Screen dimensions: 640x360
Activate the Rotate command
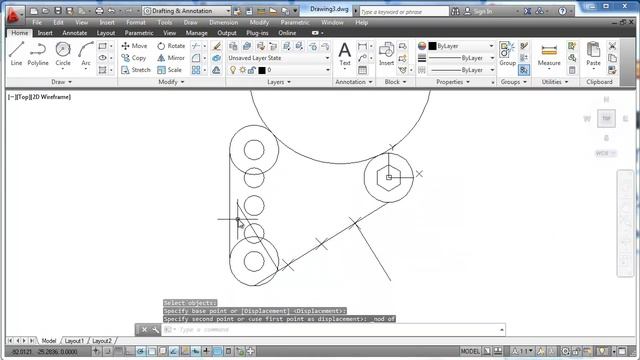coord(171,46)
